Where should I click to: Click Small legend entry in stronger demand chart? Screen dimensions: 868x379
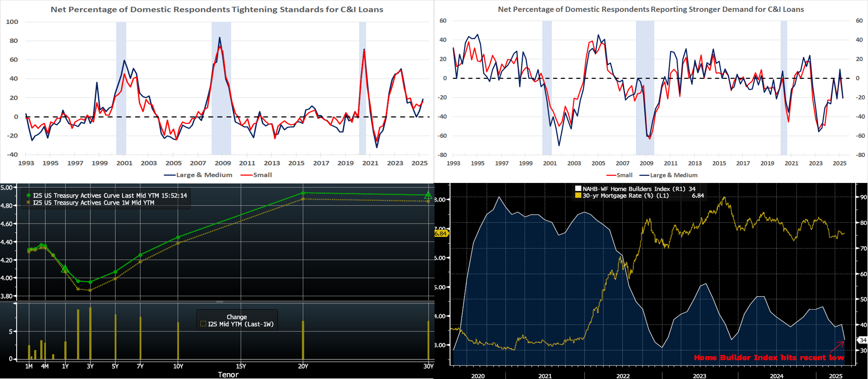point(624,175)
